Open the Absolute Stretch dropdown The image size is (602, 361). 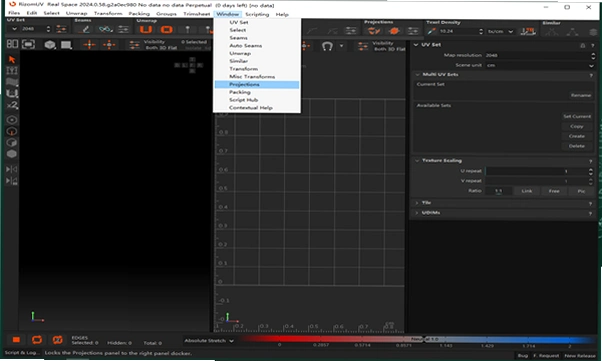pos(209,341)
